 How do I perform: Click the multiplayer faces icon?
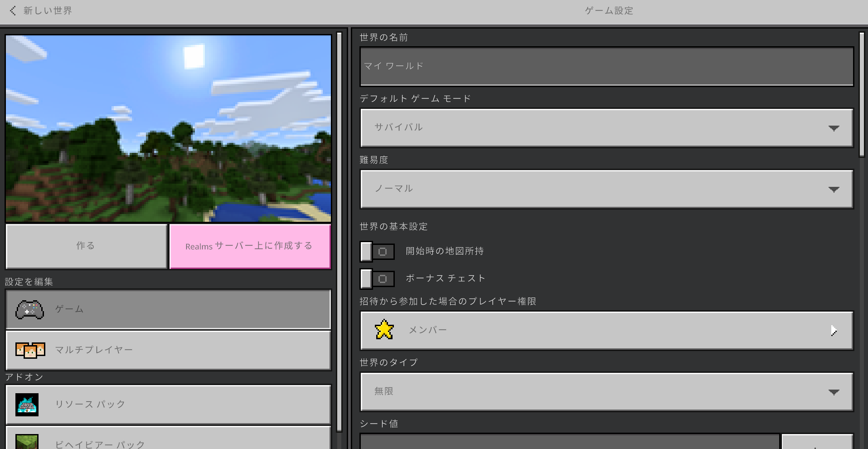click(x=30, y=350)
